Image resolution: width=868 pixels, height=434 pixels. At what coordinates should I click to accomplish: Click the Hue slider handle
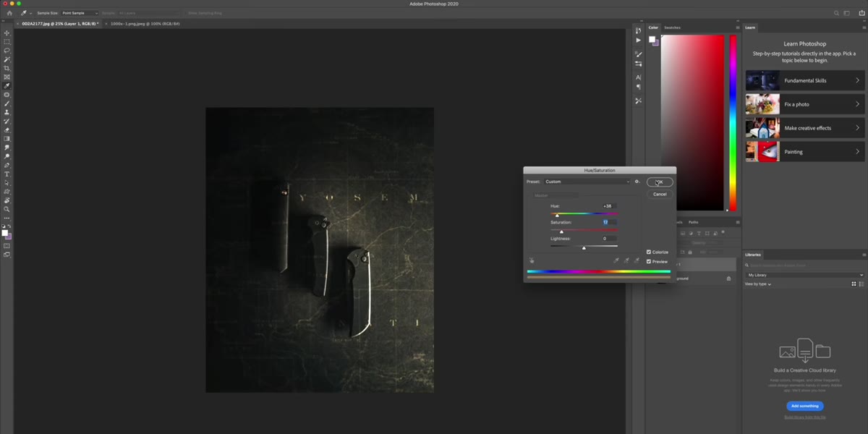click(x=557, y=216)
